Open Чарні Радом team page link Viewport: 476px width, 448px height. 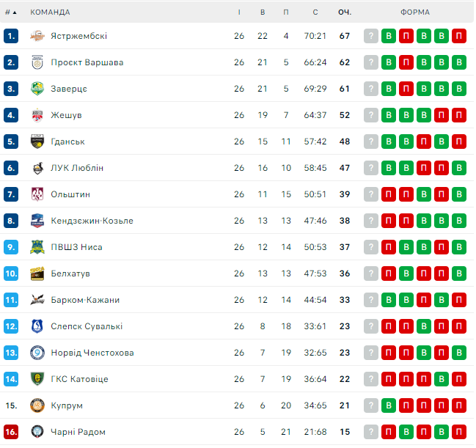point(79,432)
